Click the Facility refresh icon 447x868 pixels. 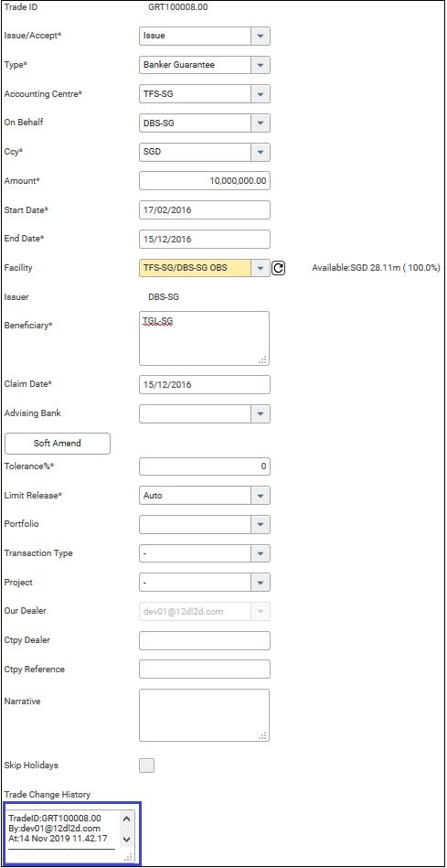(x=279, y=269)
